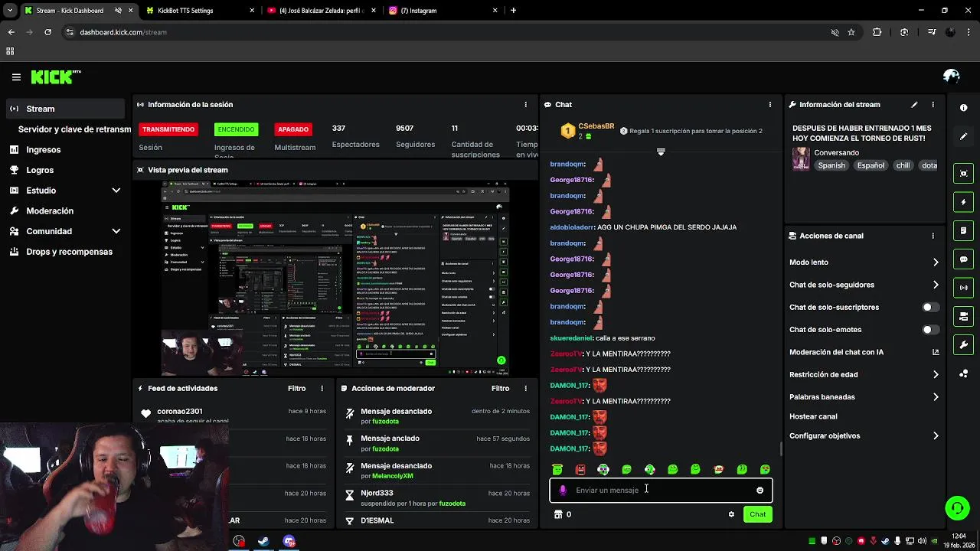
Task: Click the red angry emote in quick bar
Action: coord(580,469)
